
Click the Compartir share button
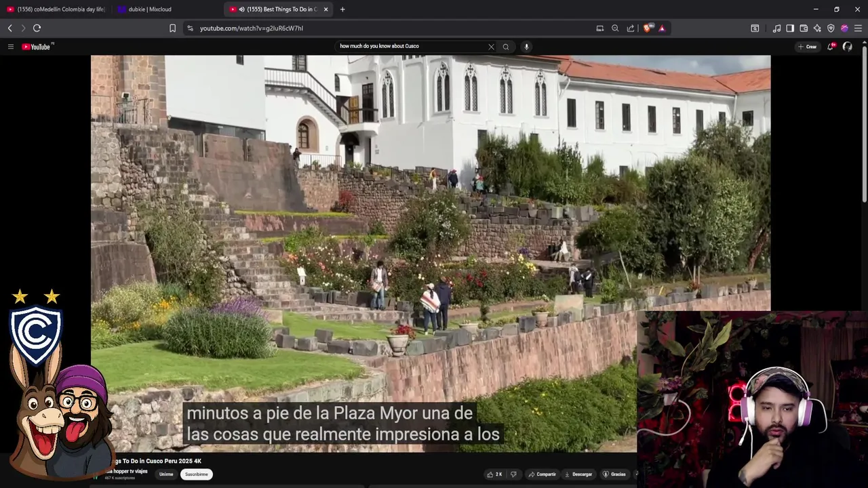pyautogui.click(x=542, y=474)
